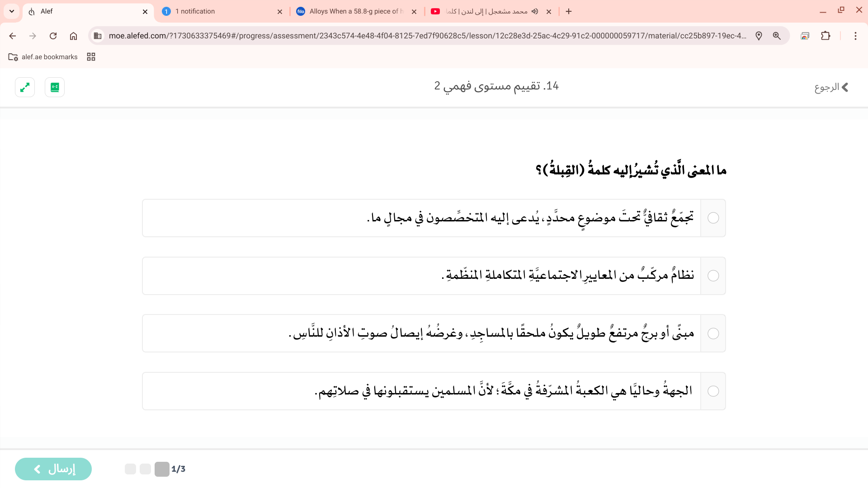Select the second answer about social standards
Screen dimensions: 868x488
[x=713, y=276]
